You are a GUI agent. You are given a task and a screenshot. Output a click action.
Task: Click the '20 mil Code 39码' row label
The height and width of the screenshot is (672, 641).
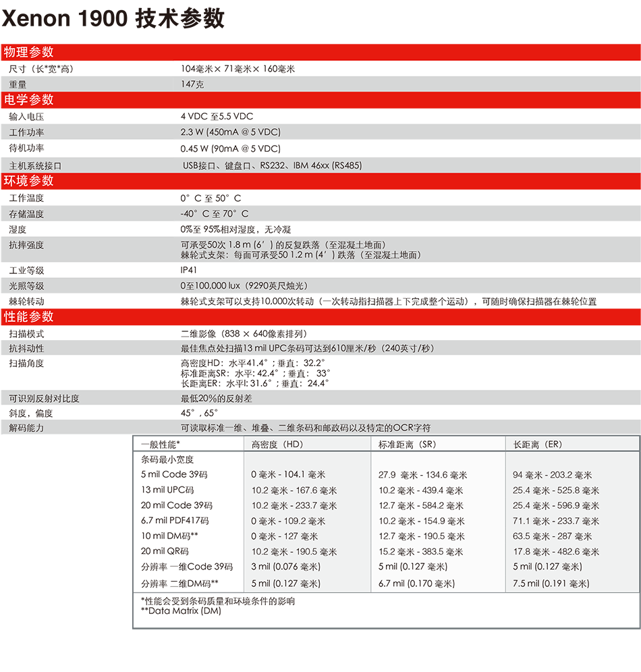coord(177,505)
